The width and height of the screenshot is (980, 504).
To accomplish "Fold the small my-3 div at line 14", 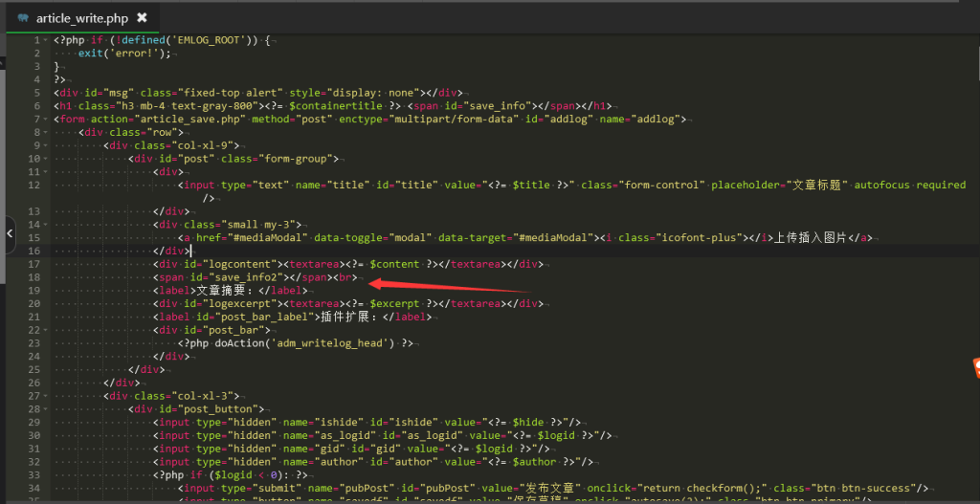I will point(47,224).
